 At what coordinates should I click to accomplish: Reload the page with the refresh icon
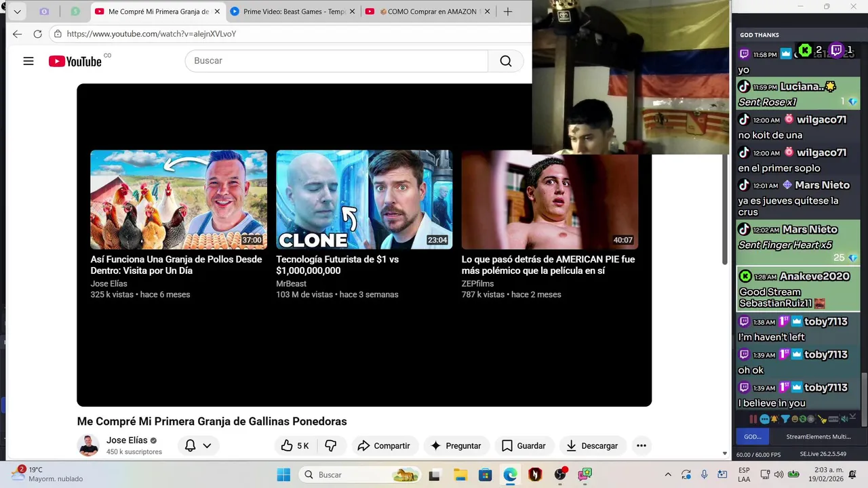tap(37, 34)
